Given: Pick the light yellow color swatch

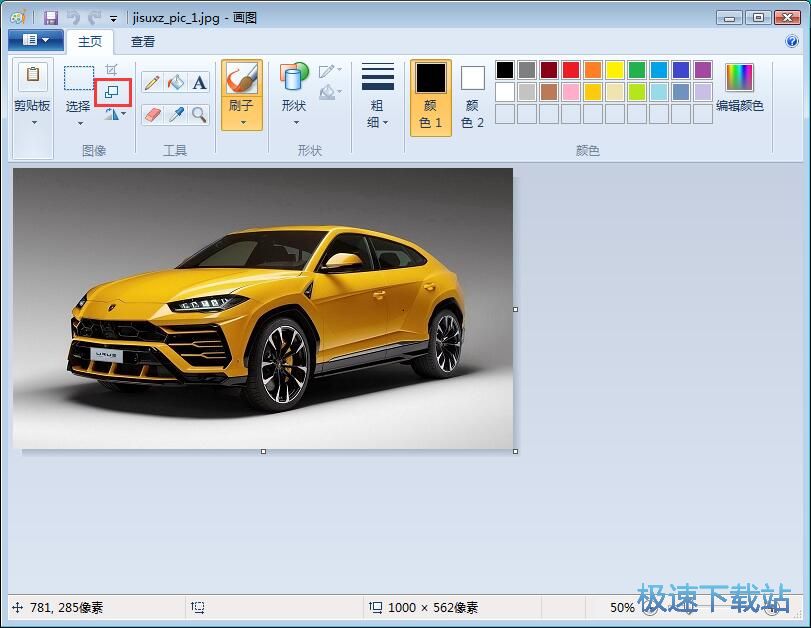Looking at the screenshot, I should (x=615, y=92).
